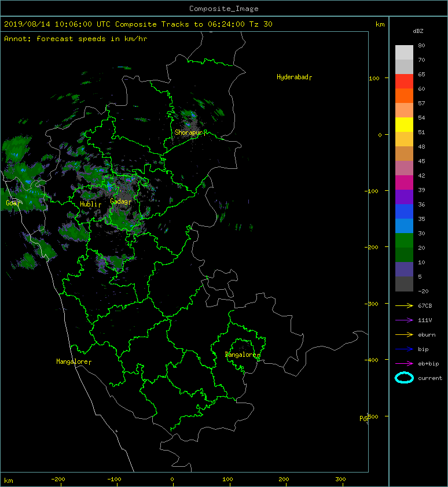
Task: Click the Composite_Image title text
Action: (224, 9)
